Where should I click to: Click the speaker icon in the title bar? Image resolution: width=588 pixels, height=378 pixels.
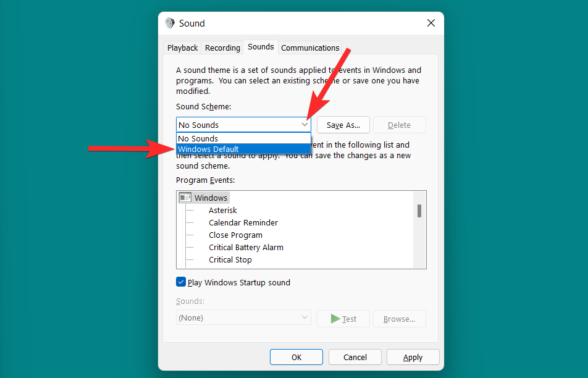point(169,23)
